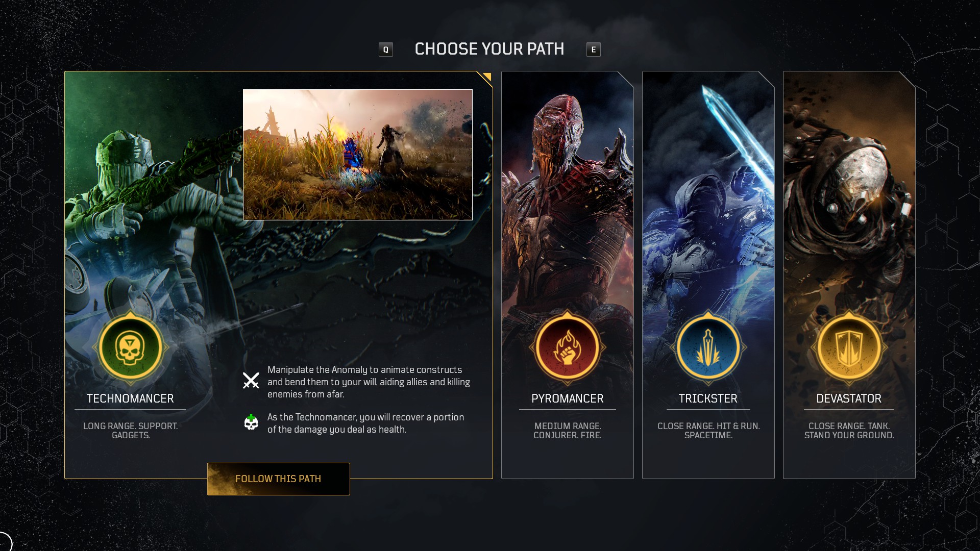The height and width of the screenshot is (551, 980).
Task: Switch to the Trickster class card
Action: [x=708, y=275]
